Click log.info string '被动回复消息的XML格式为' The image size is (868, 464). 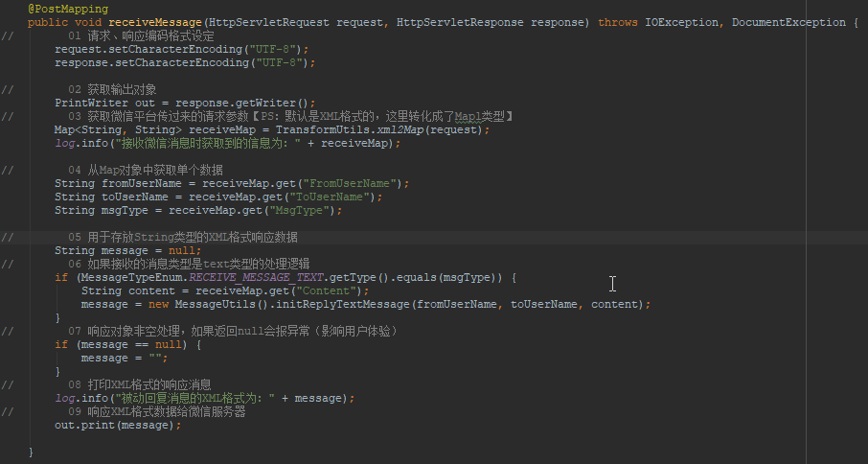194,398
